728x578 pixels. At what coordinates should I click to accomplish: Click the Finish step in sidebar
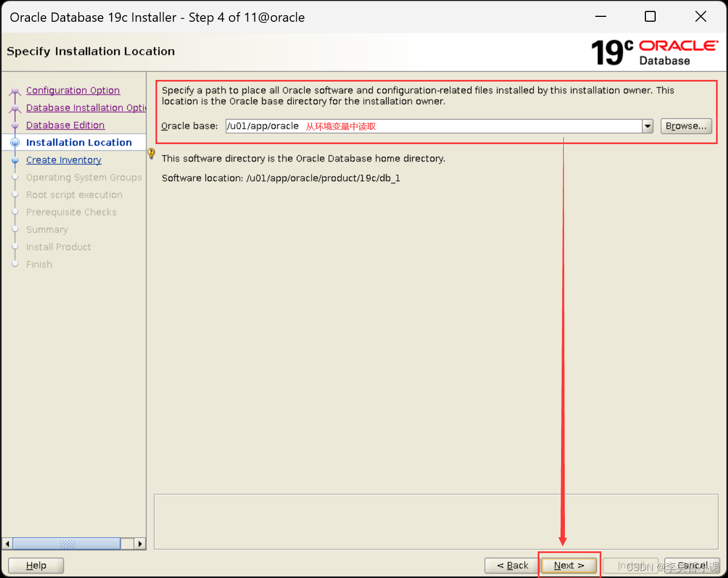point(39,264)
